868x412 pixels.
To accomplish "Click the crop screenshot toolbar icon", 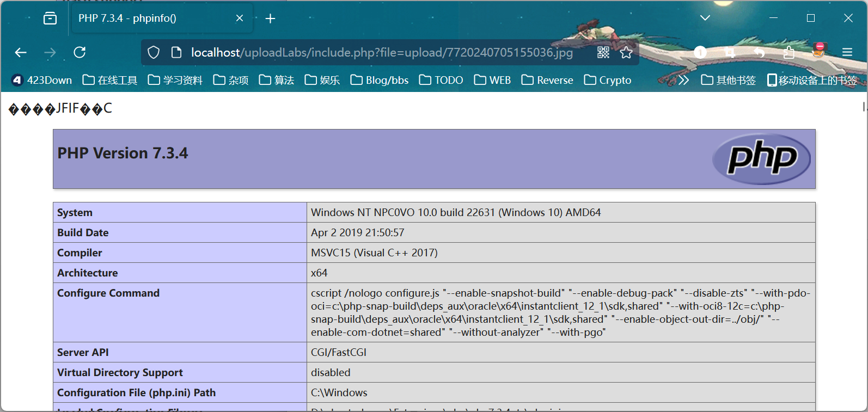I will pyautogui.click(x=730, y=52).
